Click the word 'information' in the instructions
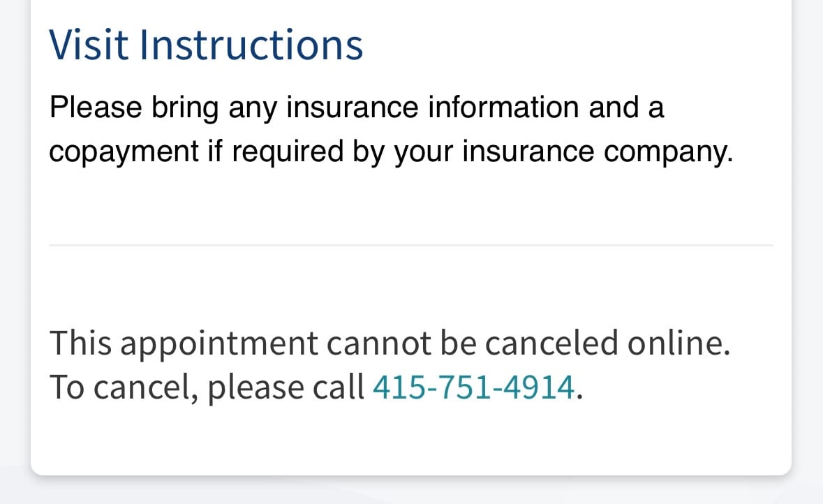823x504 pixels. [x=503, y=107]
